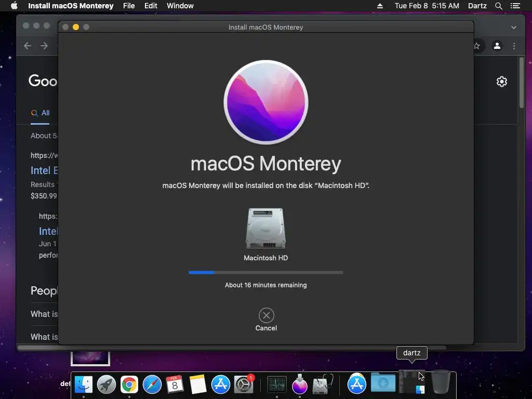Open Launchpad from the Dock
This screenshot has height=399, width=532.
(x=106, y=384)
